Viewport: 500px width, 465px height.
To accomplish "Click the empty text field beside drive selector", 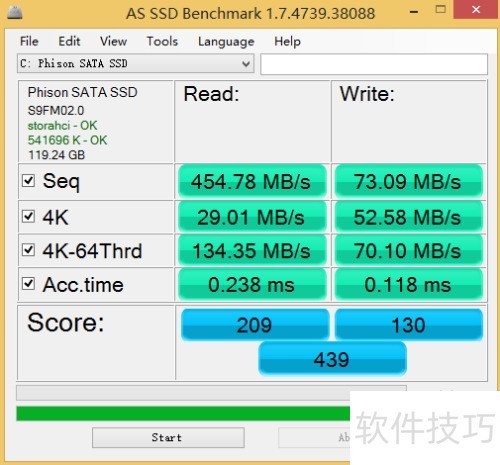I will point(374,64).
